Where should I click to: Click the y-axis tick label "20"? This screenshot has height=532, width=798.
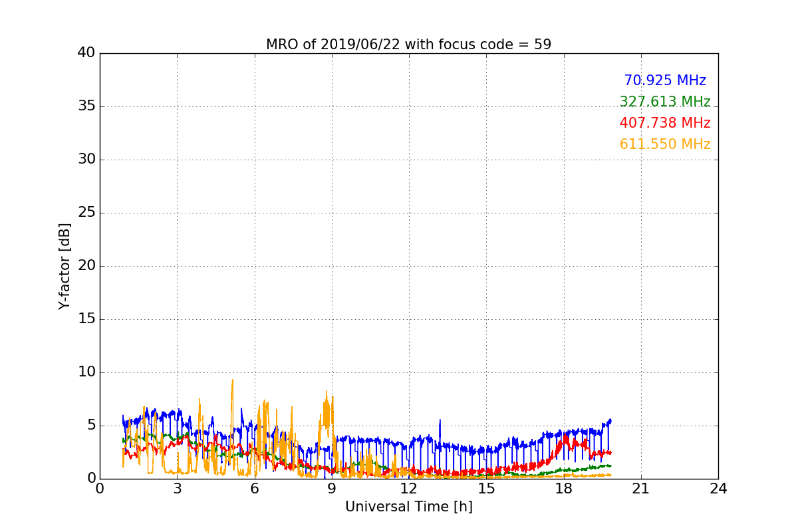[x=86, y=266]
